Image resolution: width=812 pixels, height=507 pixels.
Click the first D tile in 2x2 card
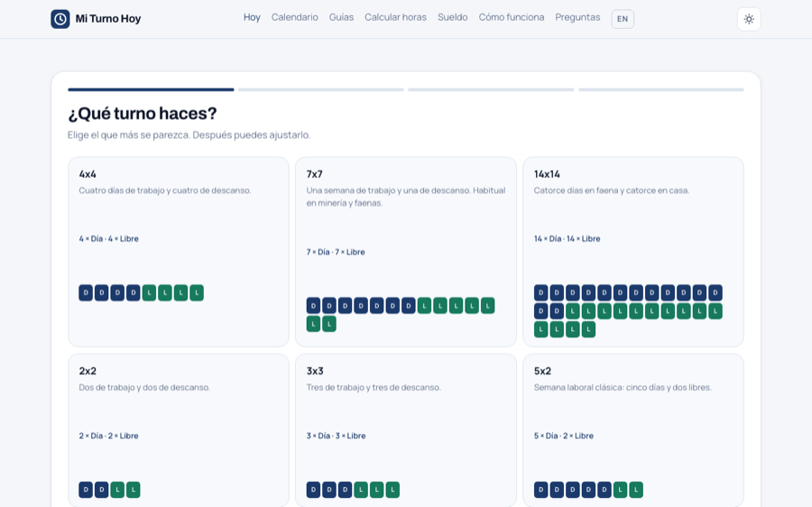[86, 489]
